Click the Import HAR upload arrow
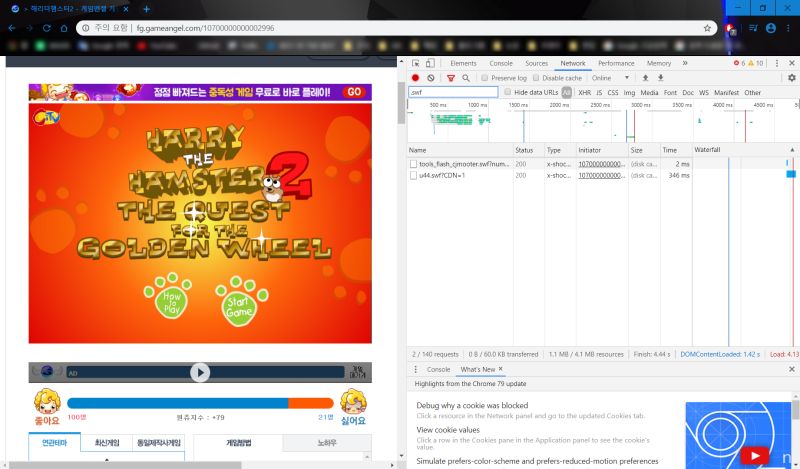This screenshot has width=800, height=469. tap(645, 78)
